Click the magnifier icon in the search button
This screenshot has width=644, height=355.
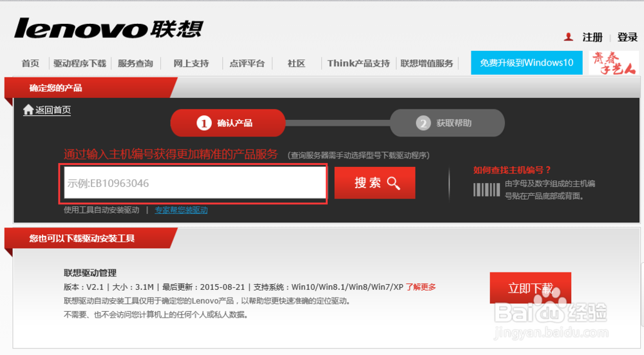coord(393,183)
